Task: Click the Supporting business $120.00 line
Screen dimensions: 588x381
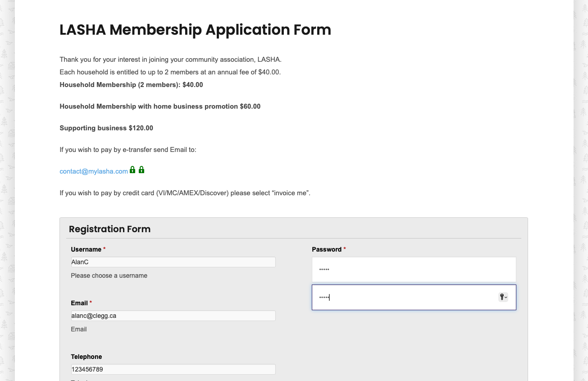Action: coord(106,128)
